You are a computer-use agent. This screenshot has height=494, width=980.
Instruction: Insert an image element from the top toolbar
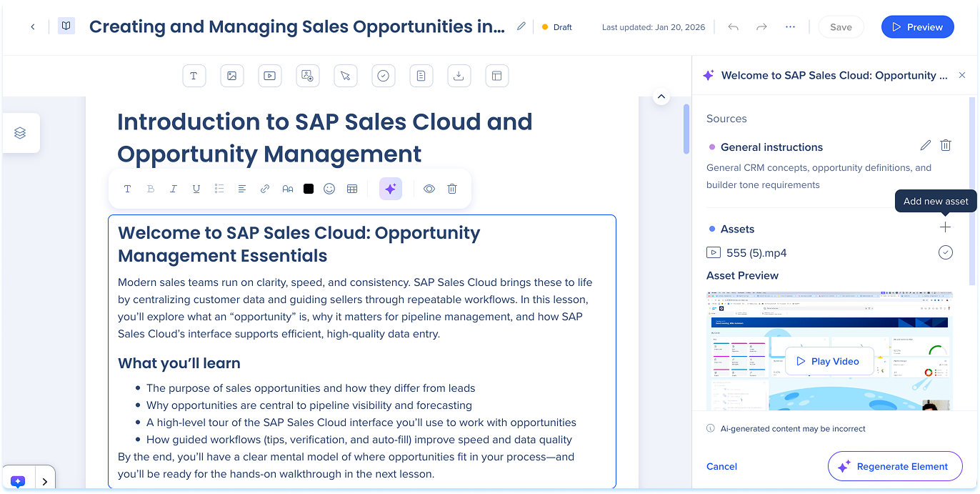(x=231, y=76)
